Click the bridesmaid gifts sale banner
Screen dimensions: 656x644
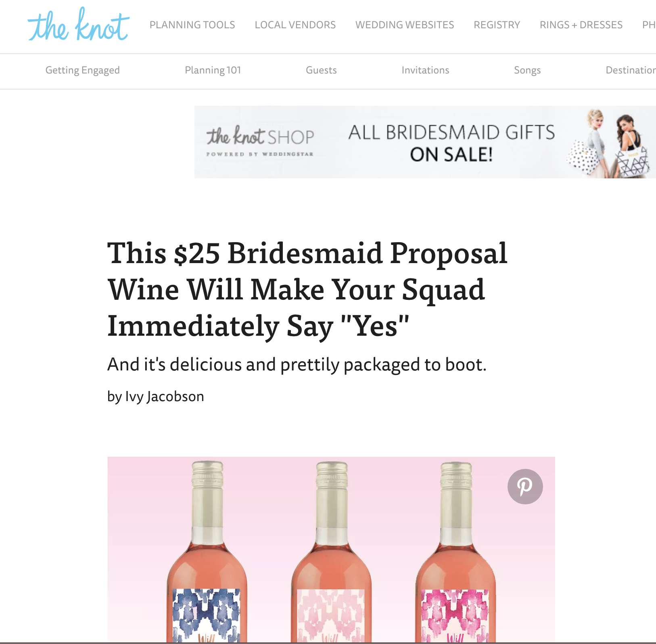click(x=425, y=142)
